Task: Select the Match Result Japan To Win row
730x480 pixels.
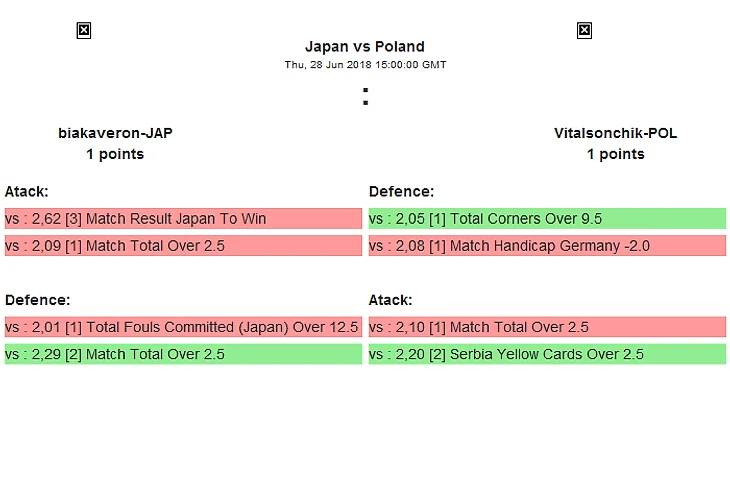Action: (183, 219)
